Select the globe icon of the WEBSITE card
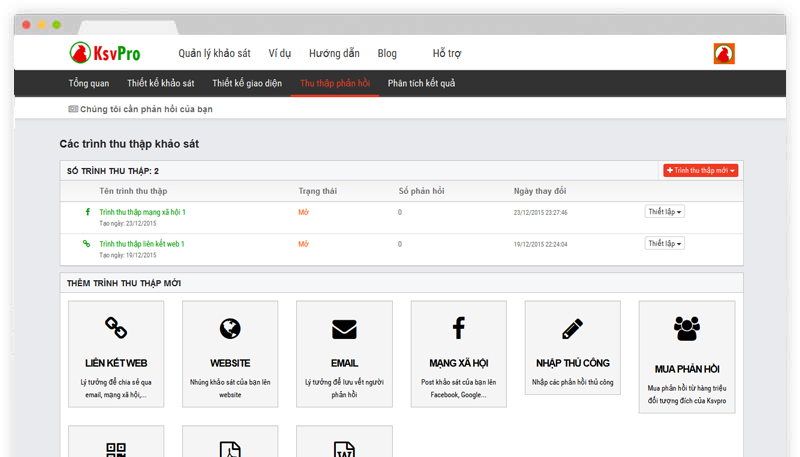Viewport: 800px width, 457px height. [x=230, y=328]
